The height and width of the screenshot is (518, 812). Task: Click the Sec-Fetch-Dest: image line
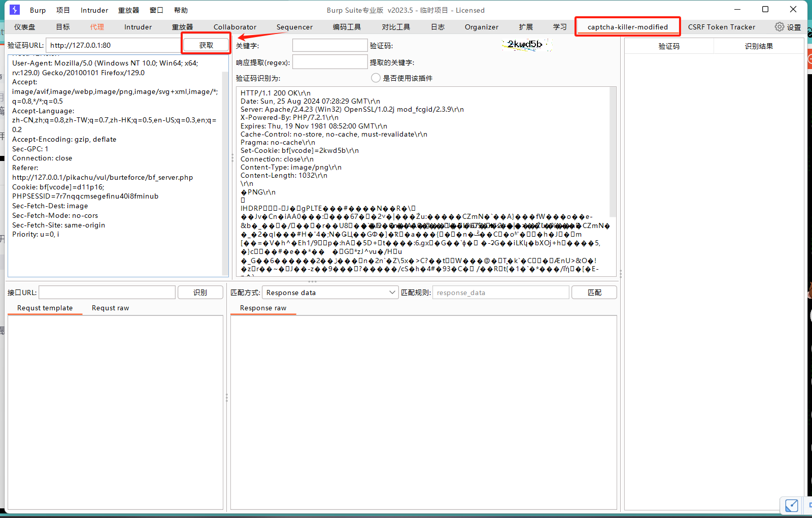(x=50, y=206)
